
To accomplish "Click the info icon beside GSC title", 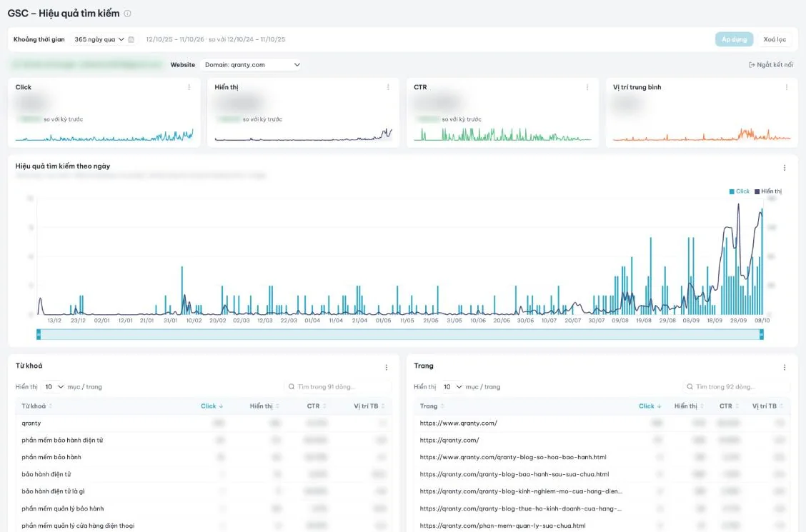I will 127,14.
